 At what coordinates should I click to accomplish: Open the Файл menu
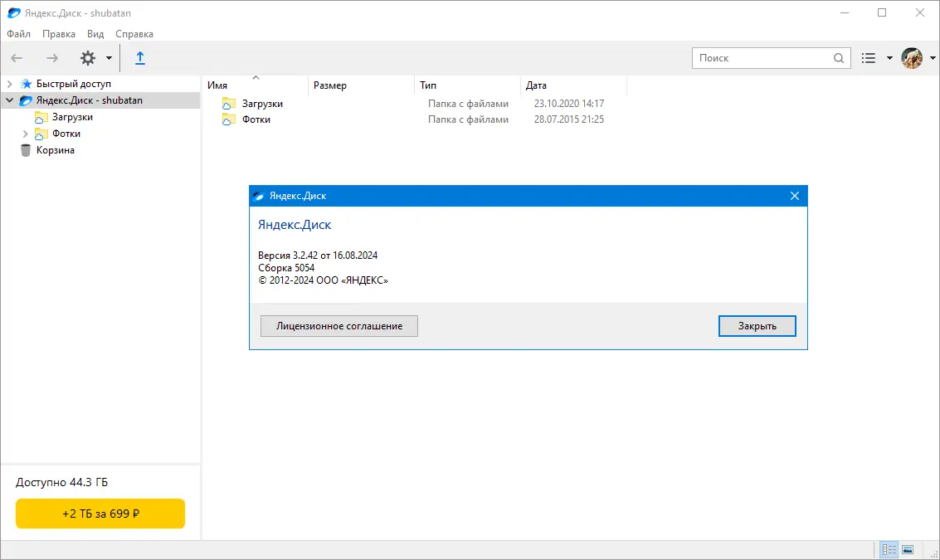18,34
